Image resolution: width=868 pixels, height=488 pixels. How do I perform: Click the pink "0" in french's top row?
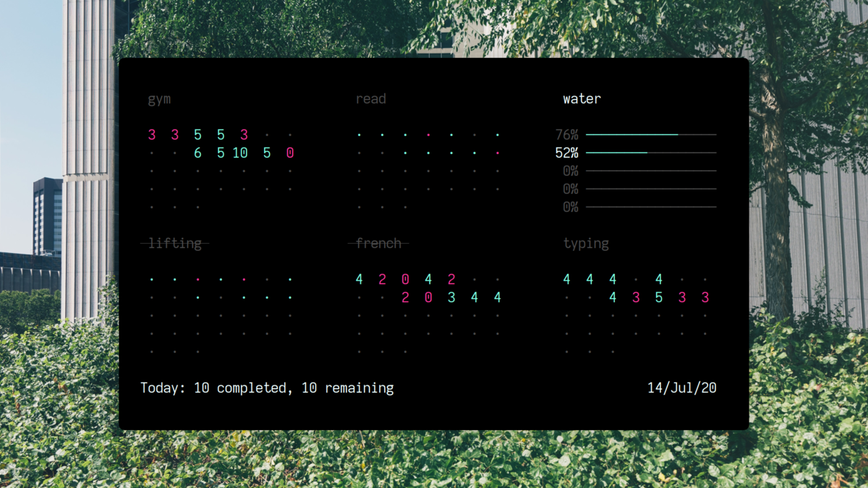click(405, 278)
